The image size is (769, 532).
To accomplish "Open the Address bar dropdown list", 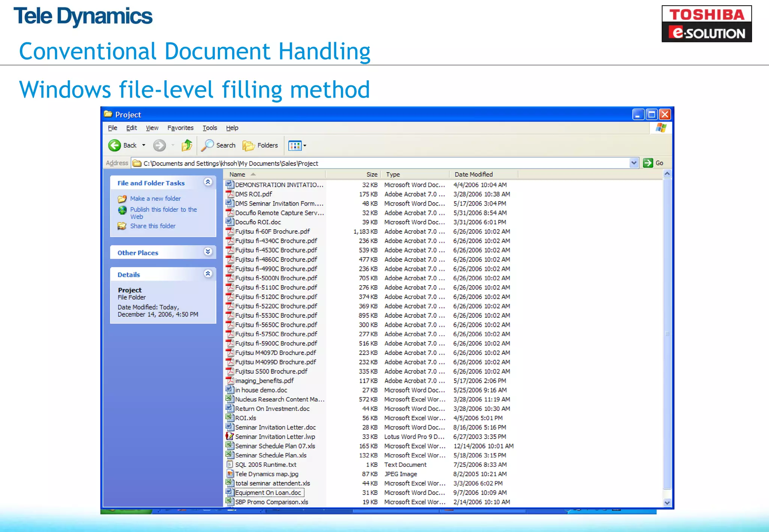I will click(x=634, y=163).
